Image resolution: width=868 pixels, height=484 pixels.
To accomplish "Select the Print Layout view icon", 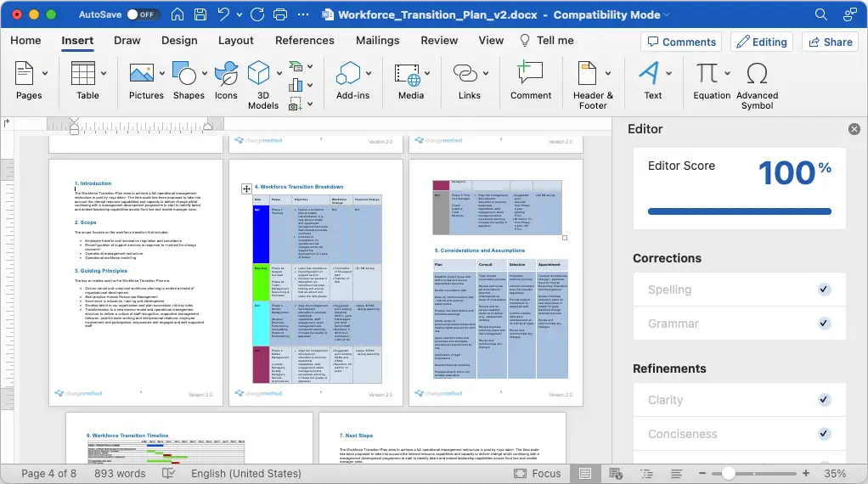I will pyautogui.click(x=585, y=474).
